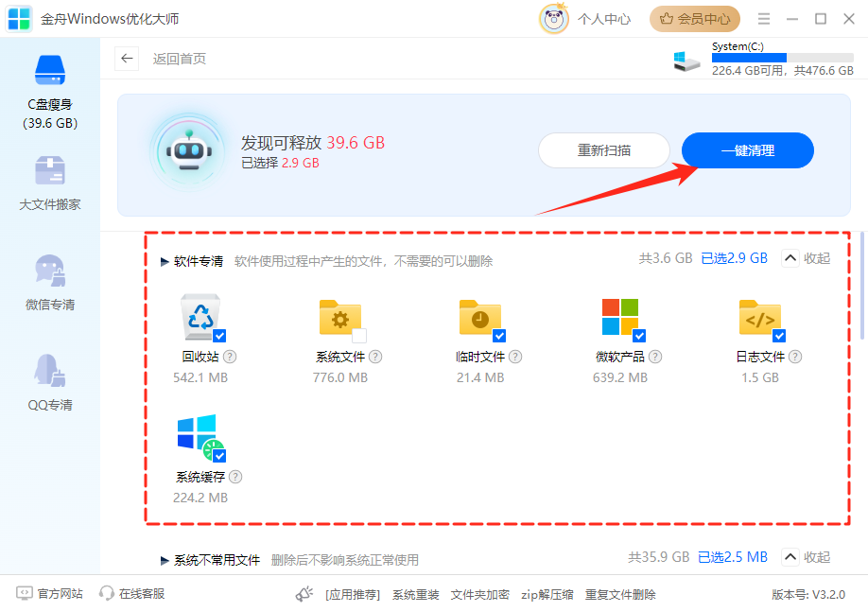Image resolution: width=868 pixels, height=612 pixels.
Task: Open 会员中心 from the top bar
Action: 694,18
